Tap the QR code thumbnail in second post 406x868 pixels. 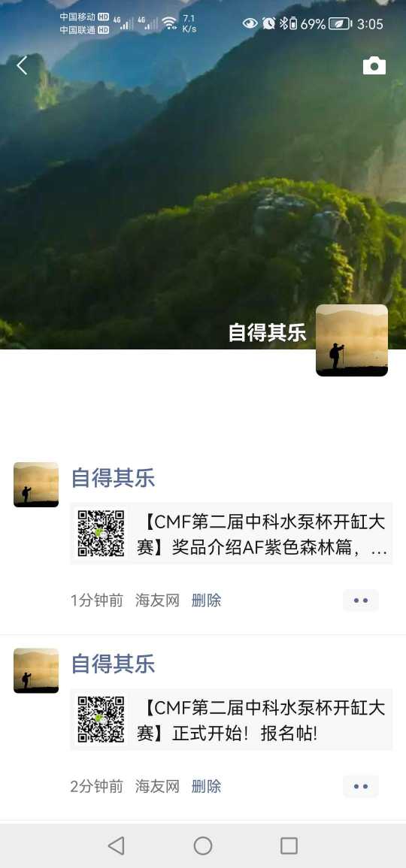coord(101,720)
